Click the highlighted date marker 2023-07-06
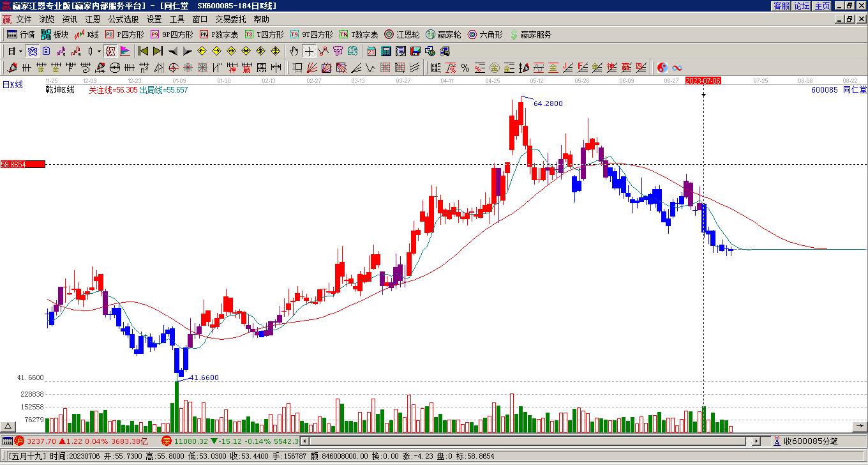 [703, 80]
